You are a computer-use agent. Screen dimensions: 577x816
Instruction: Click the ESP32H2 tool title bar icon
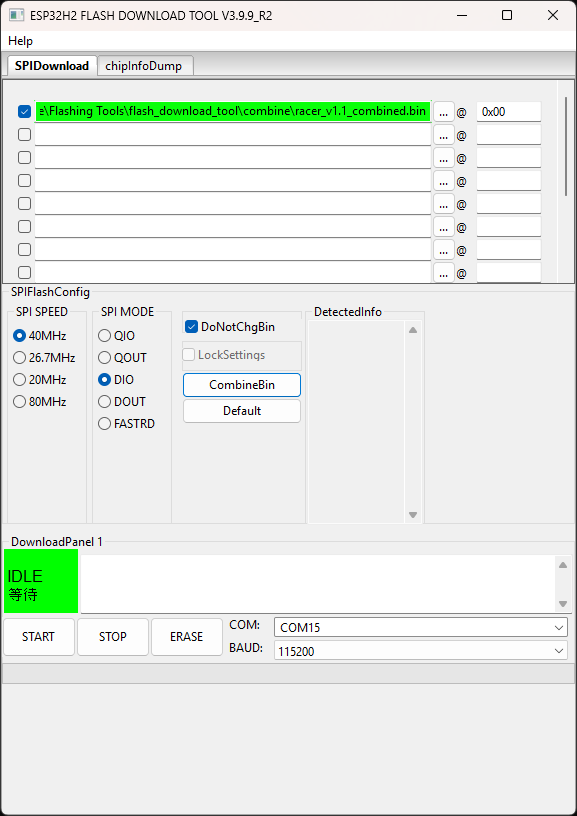17,16
